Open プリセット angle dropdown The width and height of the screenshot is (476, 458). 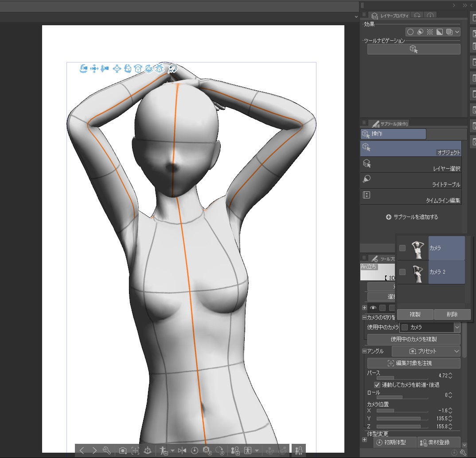[426, 351]
